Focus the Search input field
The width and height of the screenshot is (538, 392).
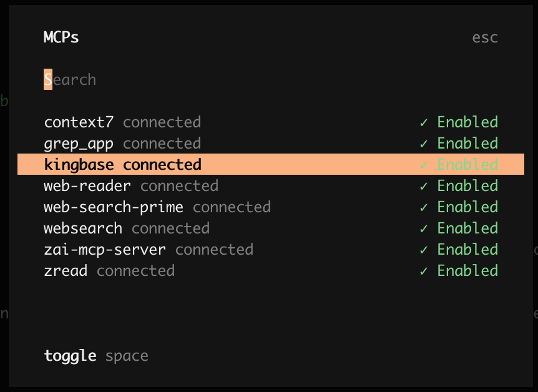pyautogui.click(x=70, y=80)
